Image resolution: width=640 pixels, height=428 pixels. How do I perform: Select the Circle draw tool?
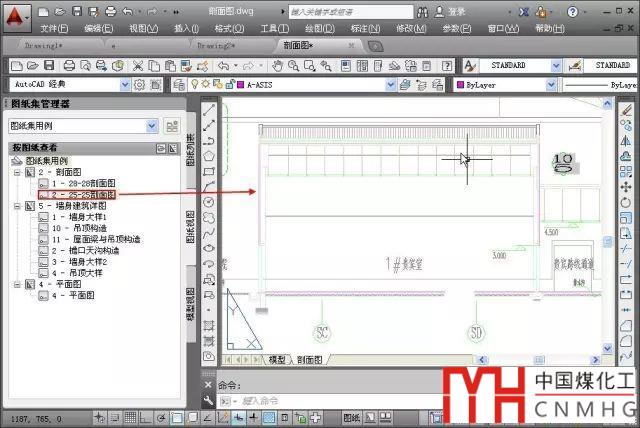pyautogui.click(x=209, y=201)
